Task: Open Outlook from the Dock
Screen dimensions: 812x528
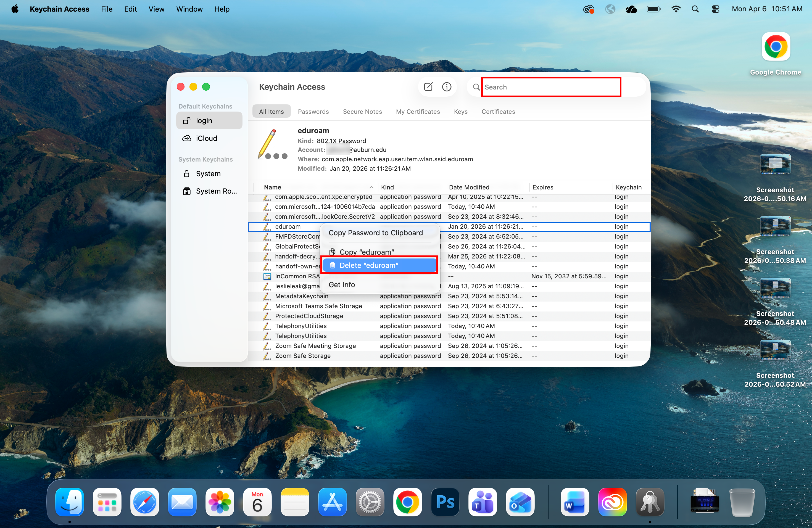Action: click(520, 502)
